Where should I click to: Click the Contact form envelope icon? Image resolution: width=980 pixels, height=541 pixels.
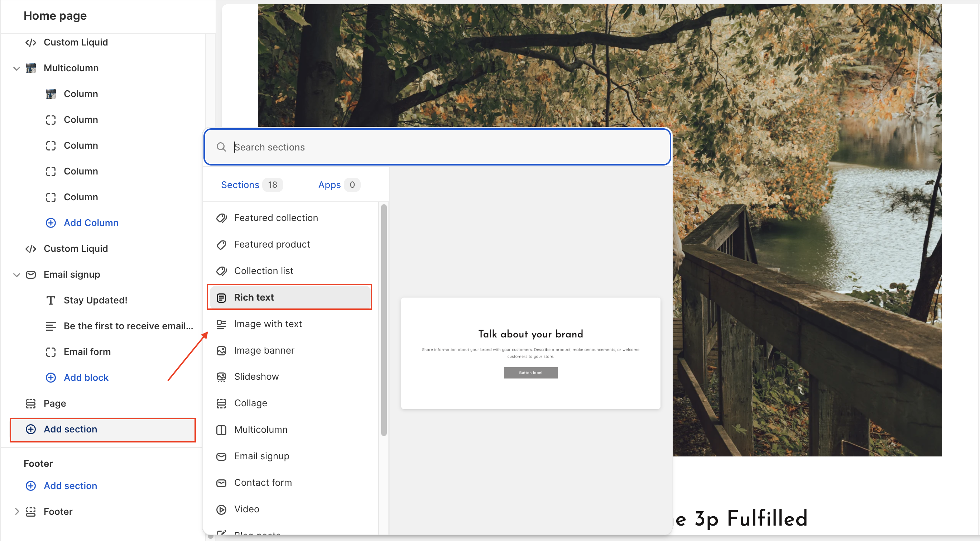pyautogui.click(x=221, y=483)
